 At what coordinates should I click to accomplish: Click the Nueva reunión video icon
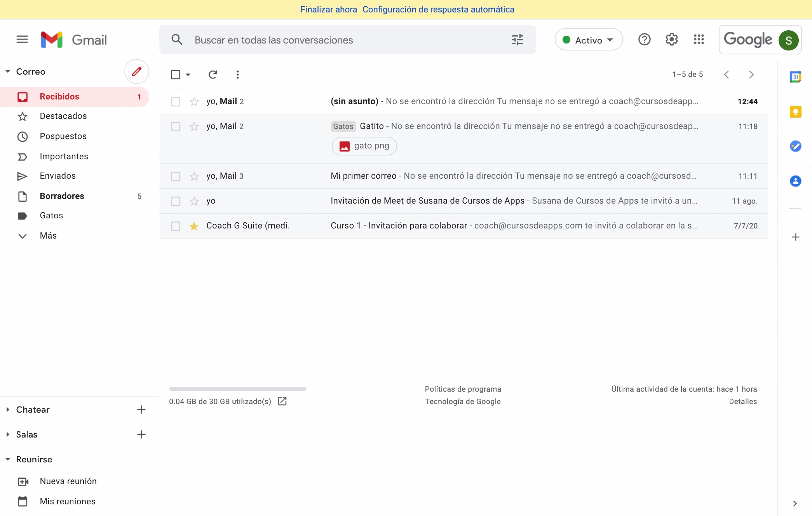pos(23,482)
